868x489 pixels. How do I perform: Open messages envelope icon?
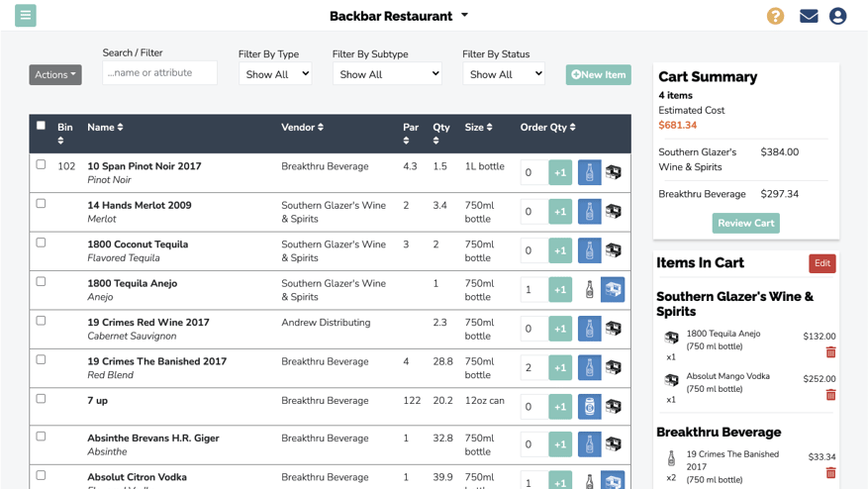[809, 16]
